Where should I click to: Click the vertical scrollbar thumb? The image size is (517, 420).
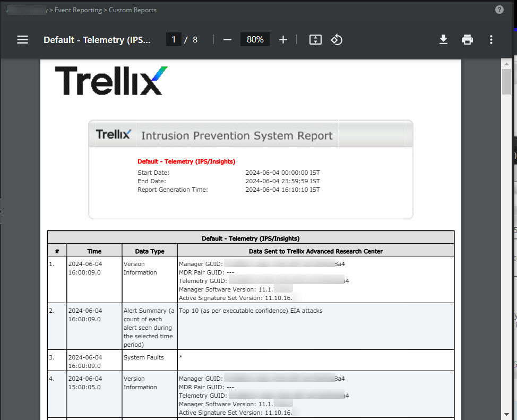tap(506, 81)
